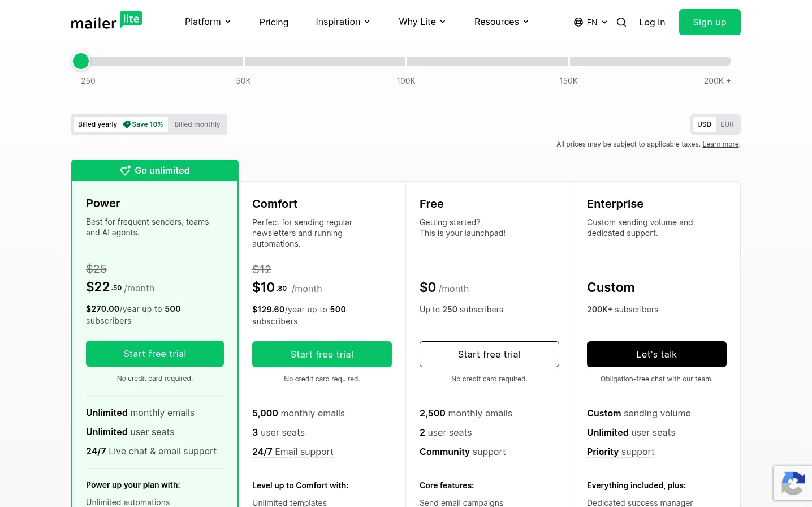Click '5,000 monthly emails' text
This screenshot has width=812, height=507.
[299, 413]
